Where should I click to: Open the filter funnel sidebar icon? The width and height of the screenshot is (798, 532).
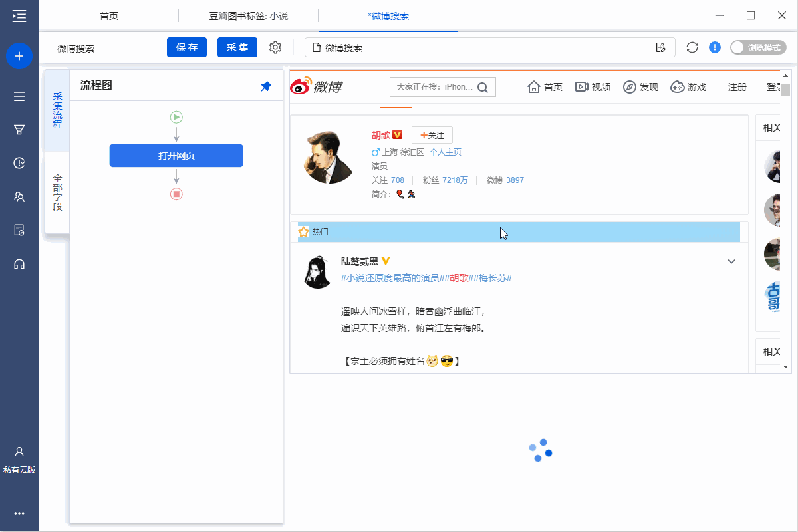[x=19, y=130]
